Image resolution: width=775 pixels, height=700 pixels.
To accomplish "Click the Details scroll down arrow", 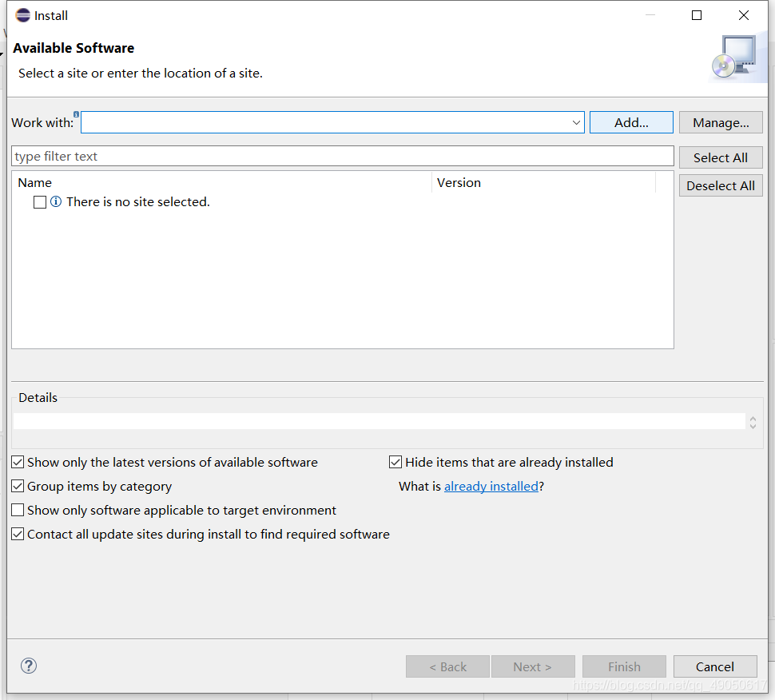I will [x=753, y=426].
